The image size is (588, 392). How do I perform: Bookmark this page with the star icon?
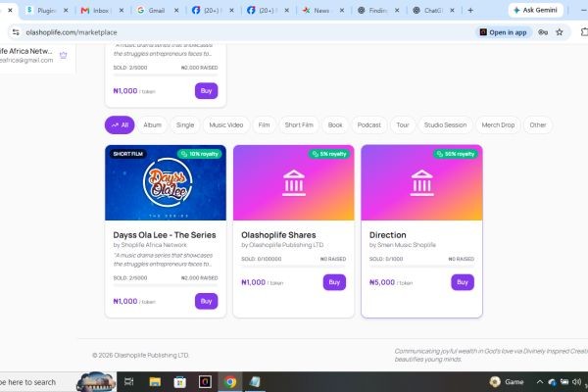(x=560, y=32)
